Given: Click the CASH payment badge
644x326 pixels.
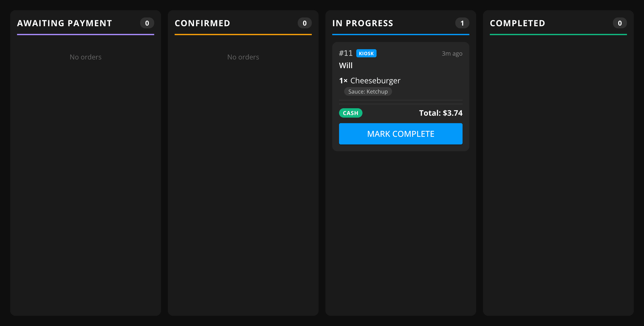Looking at the screenshot, I should (x=351, y=113).
